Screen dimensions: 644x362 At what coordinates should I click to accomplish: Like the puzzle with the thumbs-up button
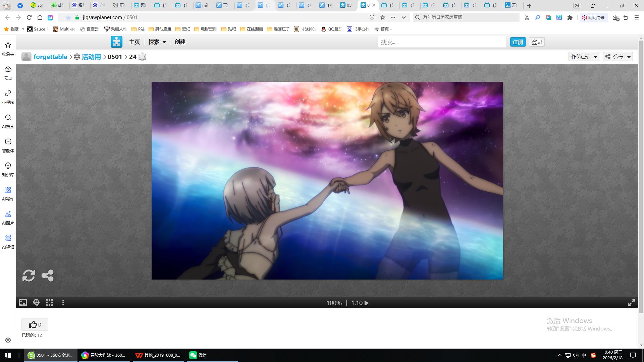tap(35, 324)
